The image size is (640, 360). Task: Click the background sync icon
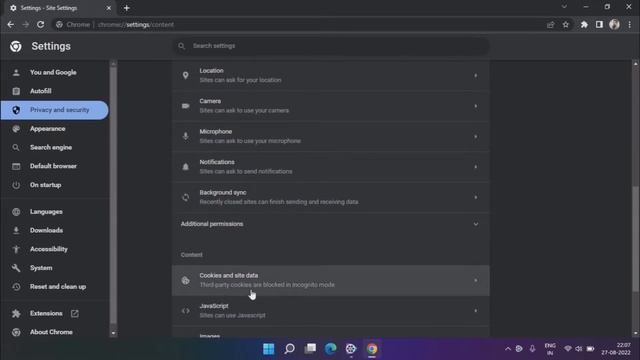click(186, 197)
